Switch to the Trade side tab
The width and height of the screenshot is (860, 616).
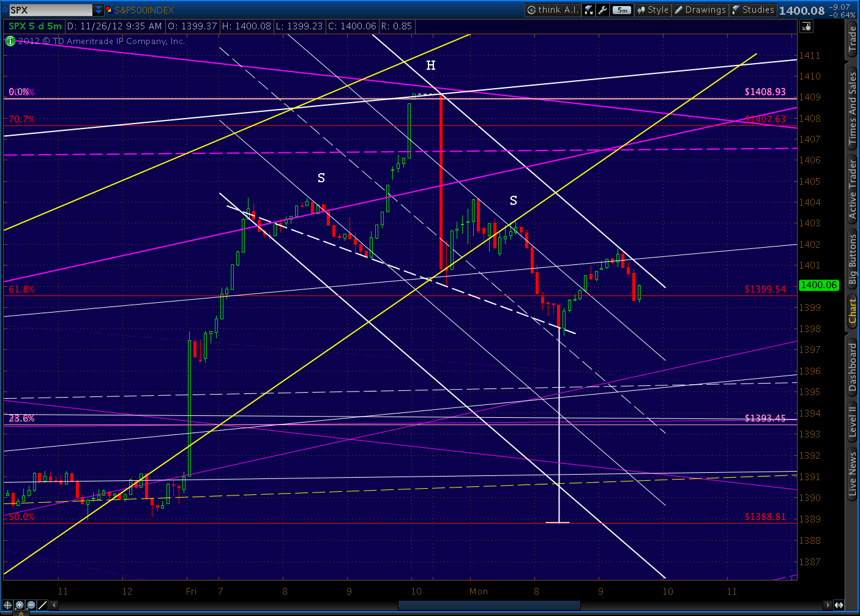852,40
